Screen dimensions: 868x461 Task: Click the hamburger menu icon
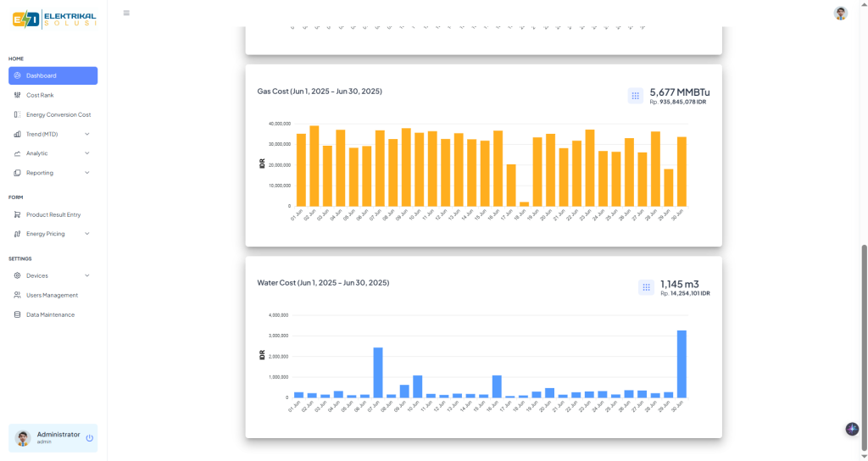(x=126, y=13)
